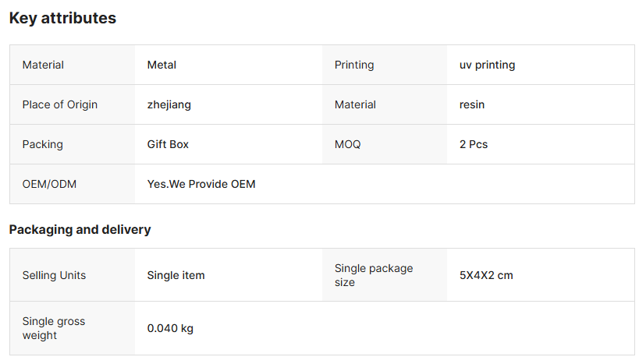Screen dimensions: 639x364
Task: Select the 0.040 kg weight value
Action: coord(170,329)
